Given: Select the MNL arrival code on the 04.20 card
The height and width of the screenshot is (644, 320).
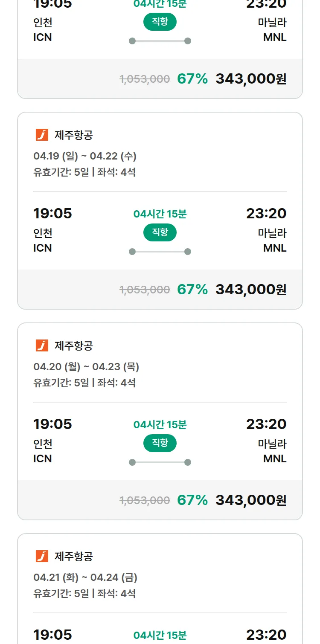Looking at the screenshot, I should (275, 458).
